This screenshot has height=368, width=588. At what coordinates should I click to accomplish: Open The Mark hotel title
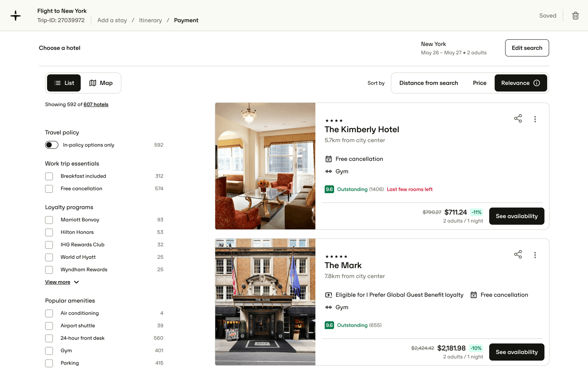(x=343, y=265)
